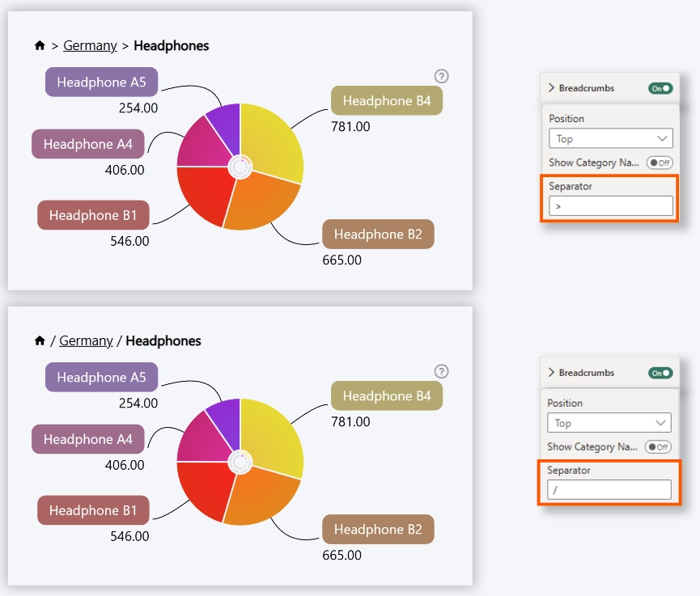Click the Germany breadcrumb link in the lower chart
Image resolution: width=700 pixels, height=596 pixels.
tap(86, 341)
